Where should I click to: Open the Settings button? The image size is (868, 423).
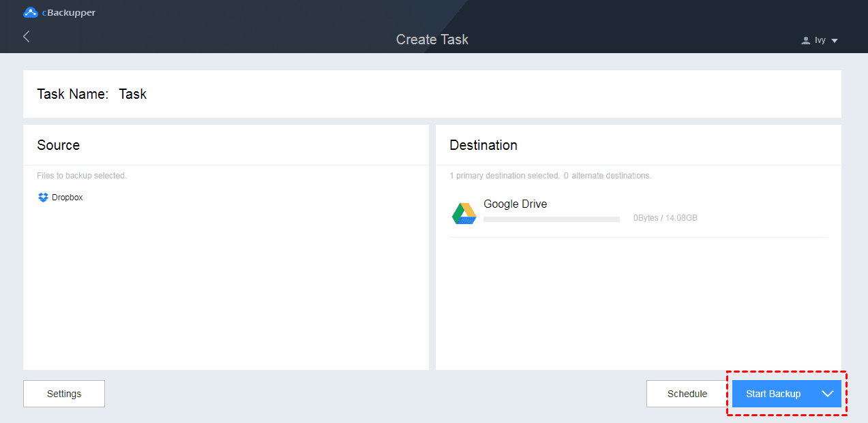pyautogui.click(x=64, y=394)
